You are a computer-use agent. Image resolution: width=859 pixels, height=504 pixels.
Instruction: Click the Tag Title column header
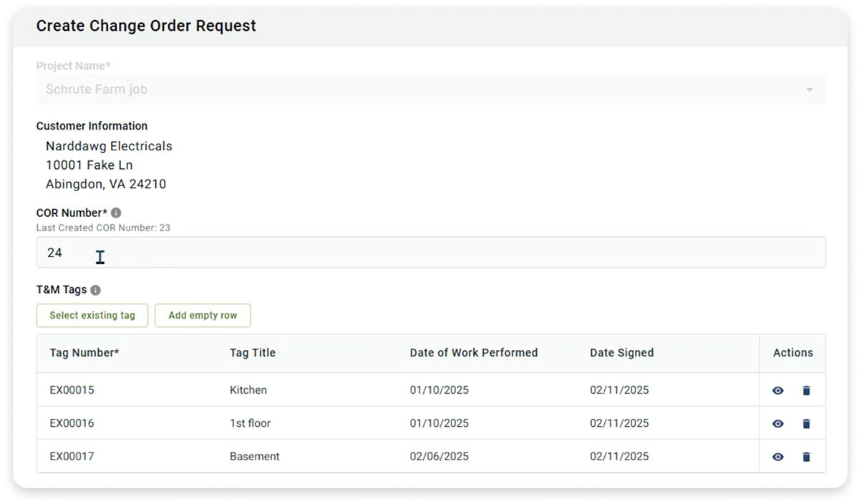point(252,353)
